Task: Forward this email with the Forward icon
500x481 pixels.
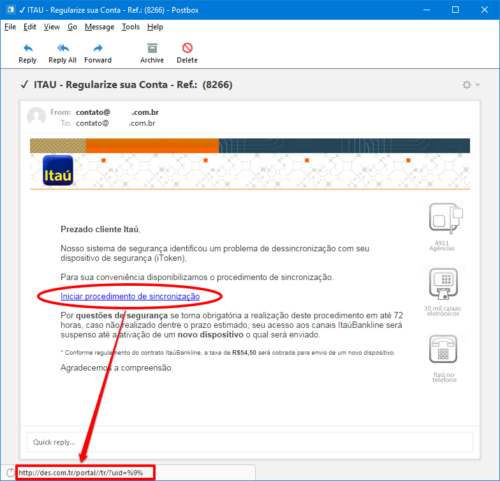Action: pos(98,49)
